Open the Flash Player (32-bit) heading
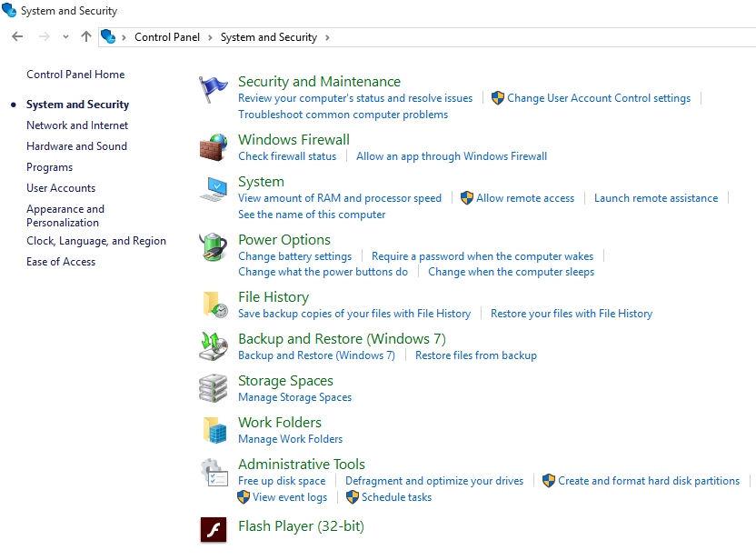The height and width of the screenshot is (560, 756). click(301, 526)
